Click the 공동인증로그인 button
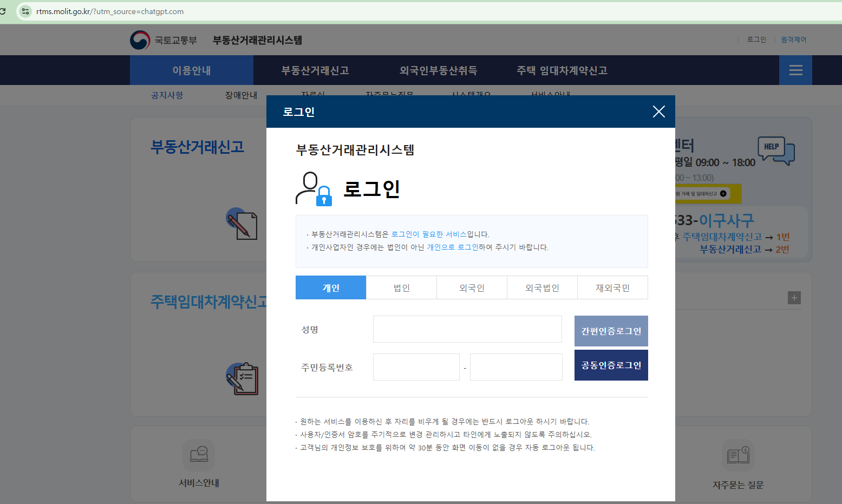This screenshot has height=504, width=842. (x=611, y=365)
